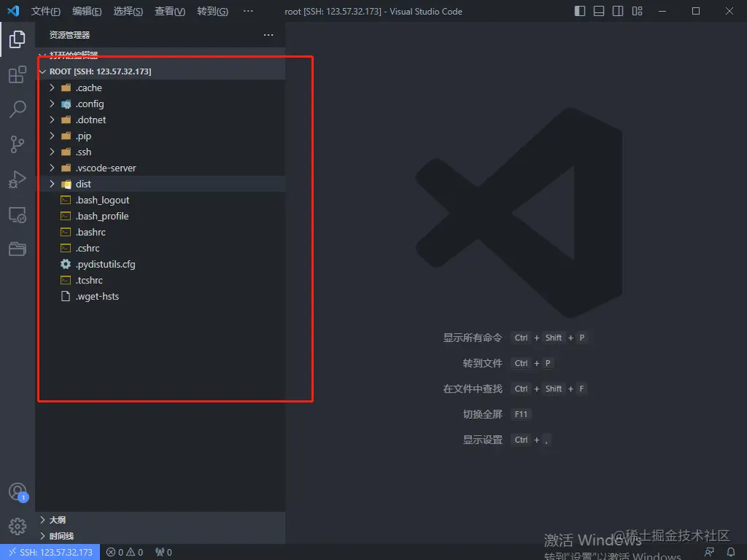Viewport: 747px width, 560px height.
Task: Click the window title text in title bar
Action: coord(373,11)
